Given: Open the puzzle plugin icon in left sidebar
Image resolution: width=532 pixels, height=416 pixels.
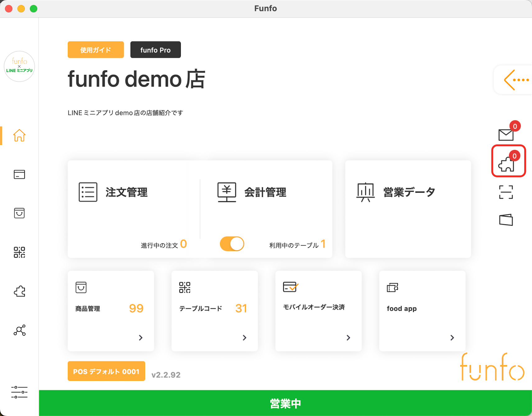Looking at the screenshot, I should (x=20, y=291).
